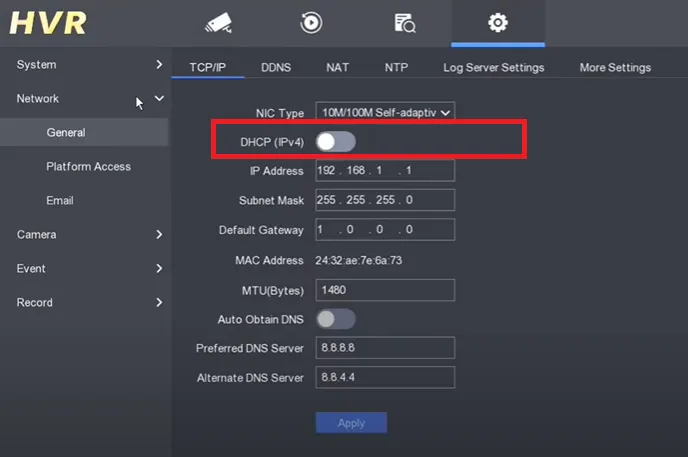688x457 pixels.
Task: Click the Apply button
Action: tap(351, 423)
